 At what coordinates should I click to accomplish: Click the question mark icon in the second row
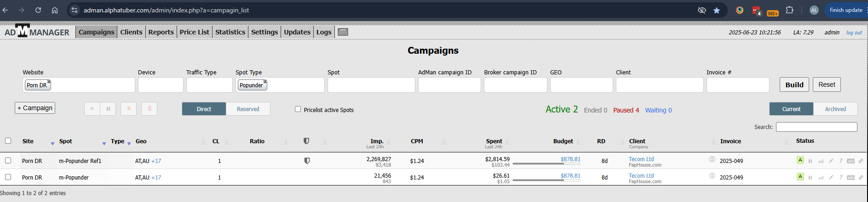[841, 178]
